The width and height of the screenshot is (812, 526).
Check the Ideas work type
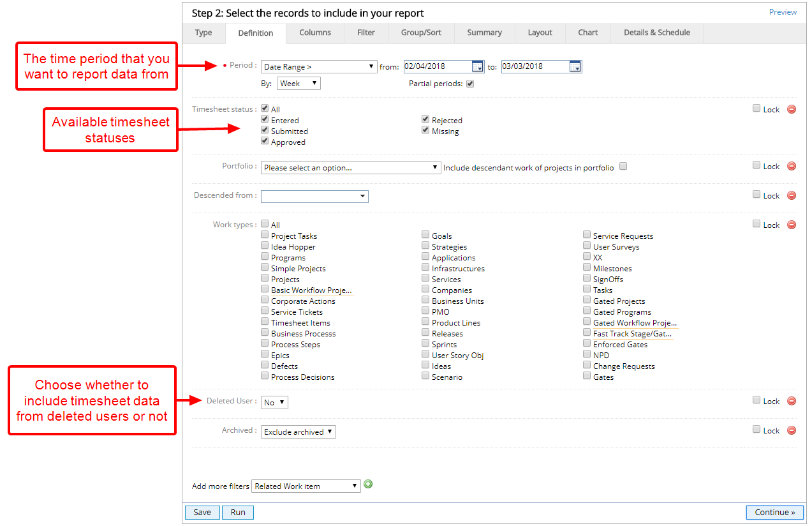[x=425, y=365]
